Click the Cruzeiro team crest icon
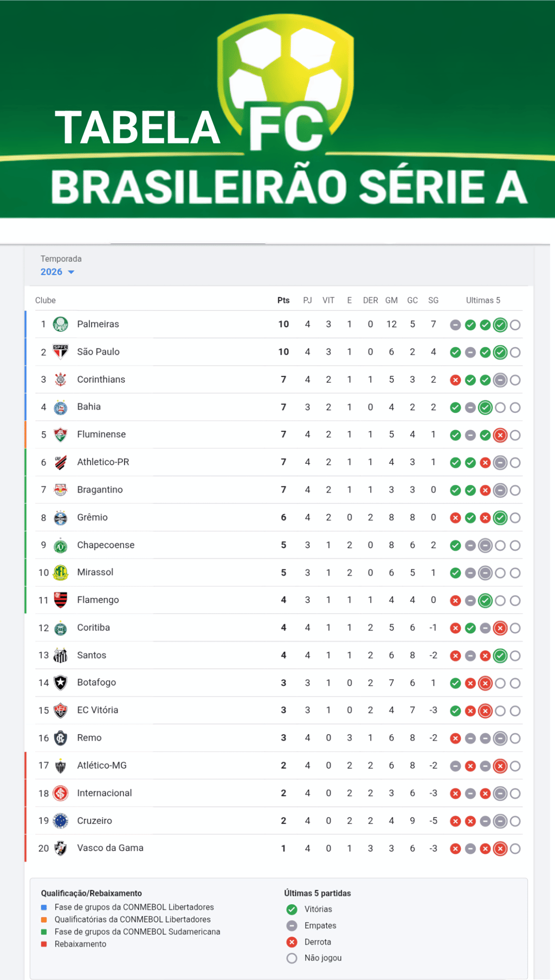The width and height of the screenshot is (555, 980). pyautogui.click(x=60, y=821)
